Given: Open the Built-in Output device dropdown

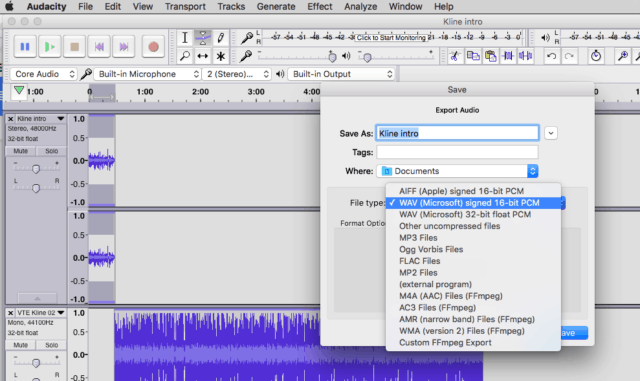Looking at the screenshot, I should [341, 74].
